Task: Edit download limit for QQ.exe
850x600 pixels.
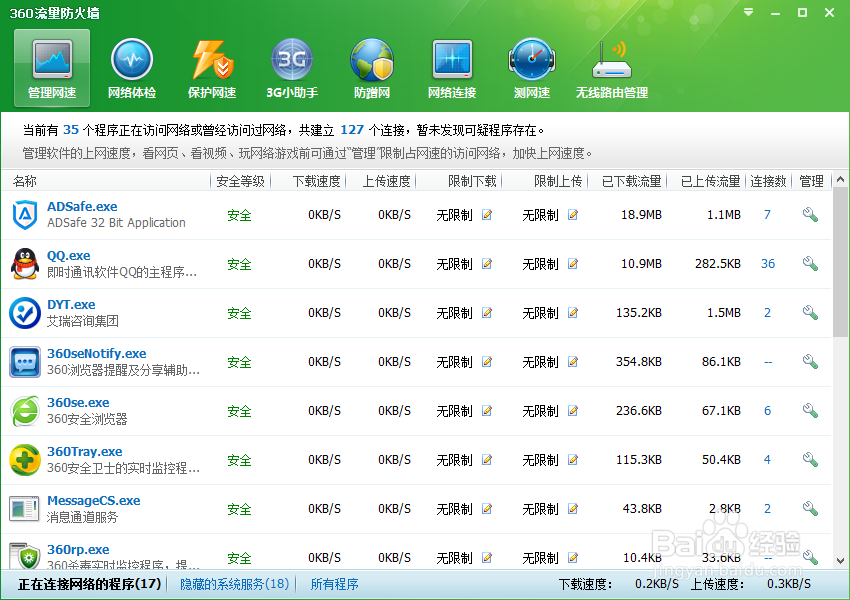Action: click(x=487, y=264)
